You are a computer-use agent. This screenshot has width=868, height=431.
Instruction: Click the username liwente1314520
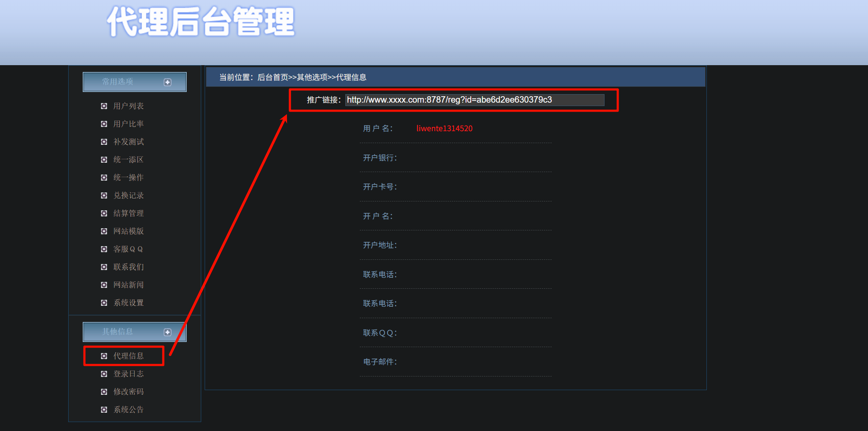click(x=444, y=129)
